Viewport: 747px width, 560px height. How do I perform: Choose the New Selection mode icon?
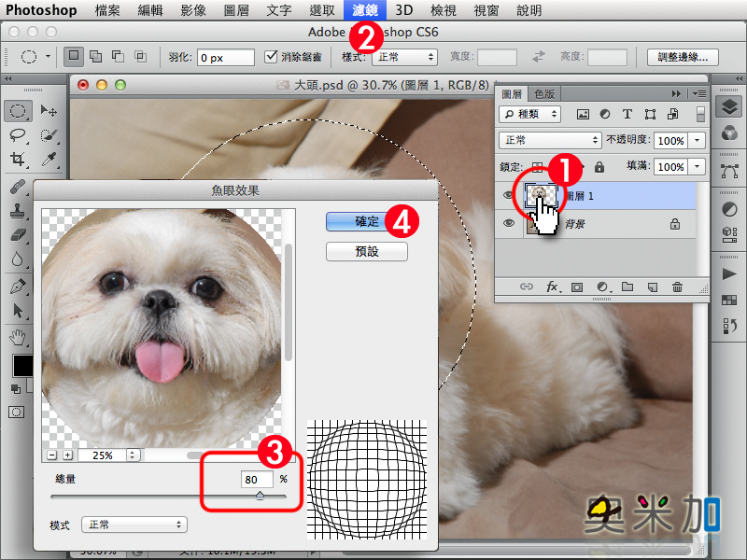pos(74,56)
